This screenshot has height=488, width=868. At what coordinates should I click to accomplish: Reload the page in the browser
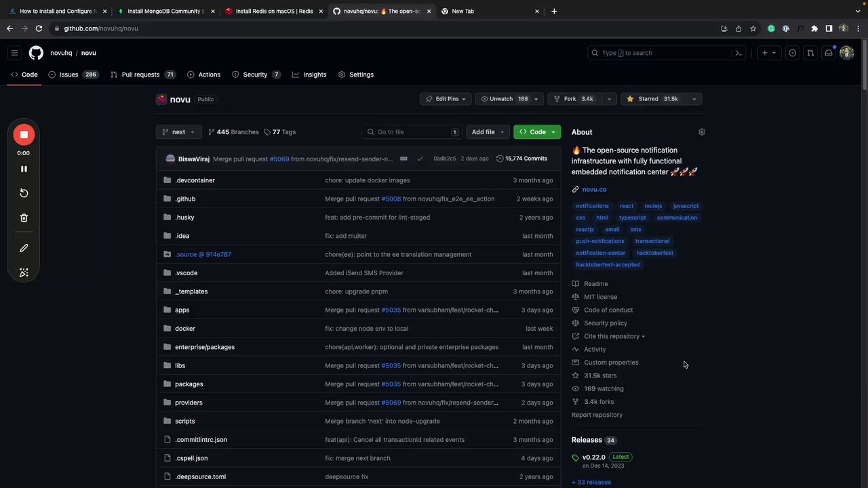[x=39, y=28]
